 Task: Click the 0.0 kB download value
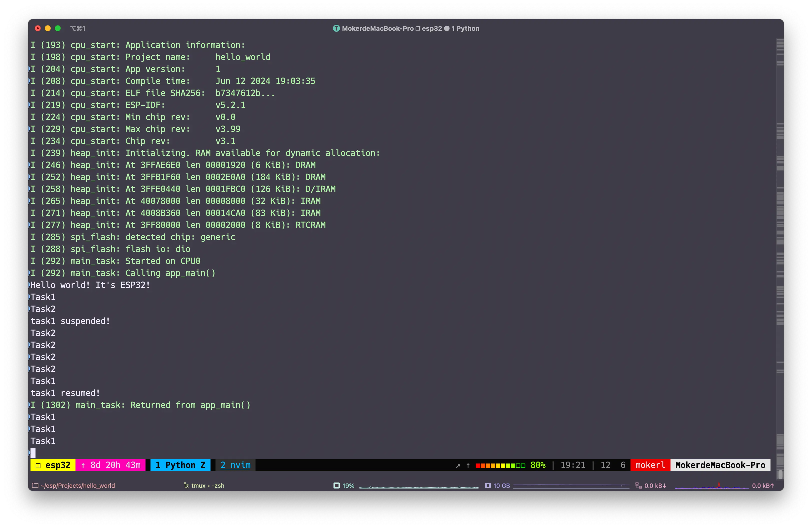pos(655,485)
